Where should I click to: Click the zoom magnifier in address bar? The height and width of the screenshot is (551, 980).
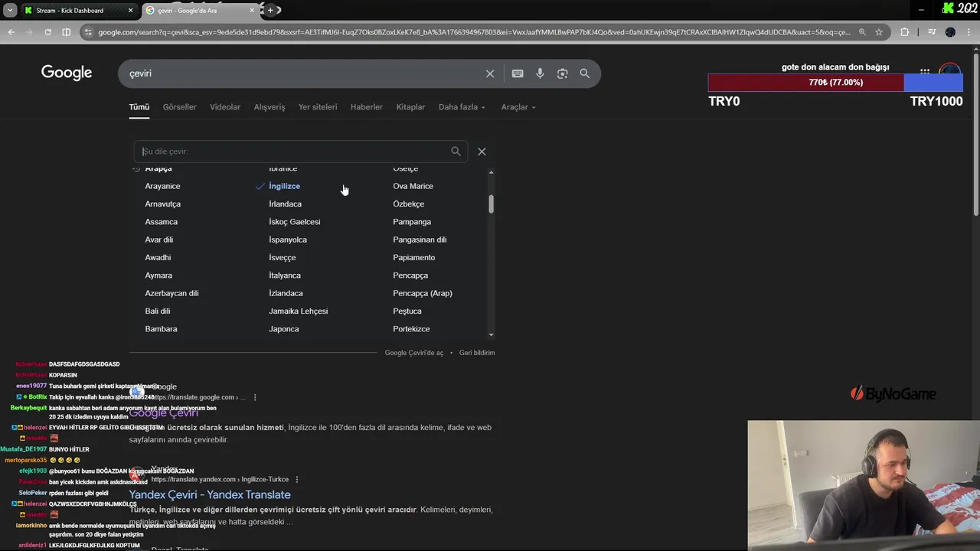point(862,32)
